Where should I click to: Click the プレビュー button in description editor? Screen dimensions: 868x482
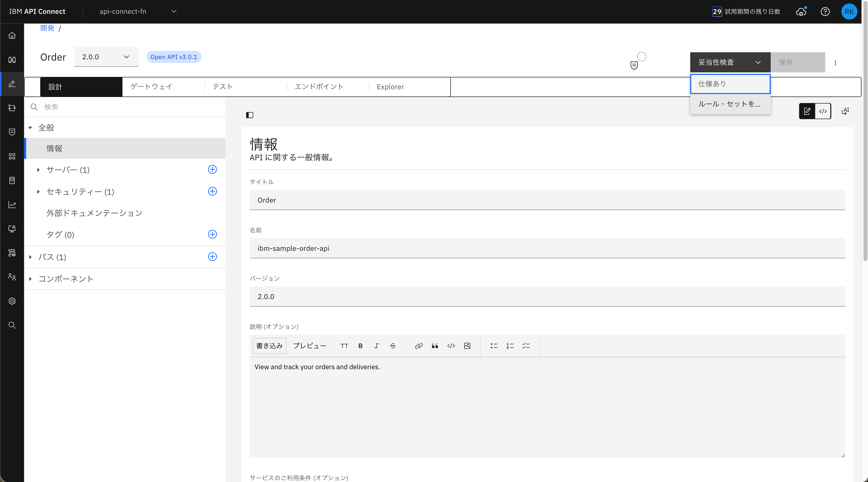pyautogui.click(x=309, y=346)
